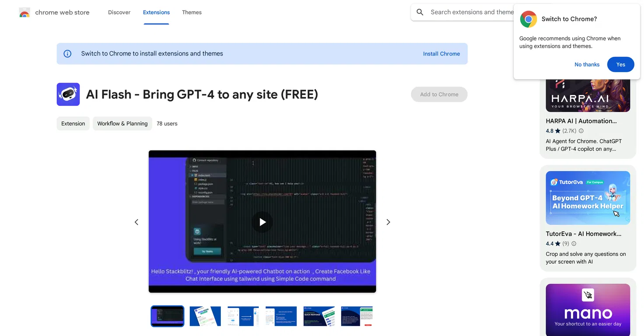This screenshot has height=336, width=644.
Task: Click the Chrome Web Store logo icon
Action: 24,13
